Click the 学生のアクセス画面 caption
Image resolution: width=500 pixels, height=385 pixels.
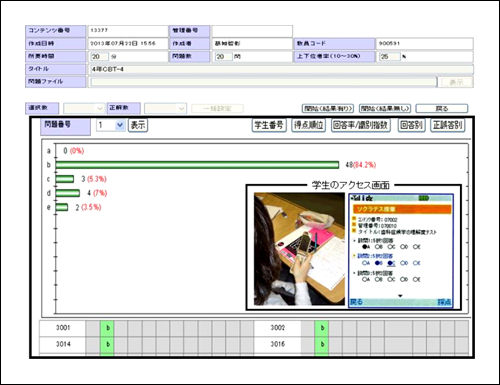tap(350, 185)
